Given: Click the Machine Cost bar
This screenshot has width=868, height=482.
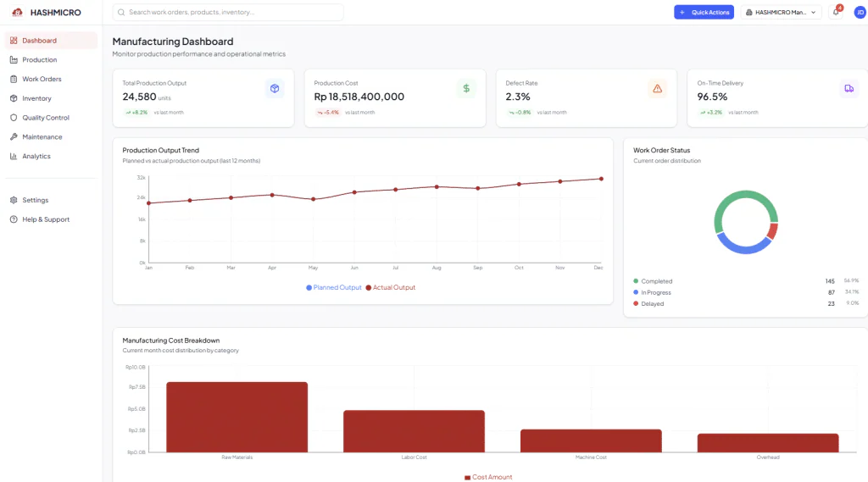Looking at the screenshot, I should pos(591,441).
